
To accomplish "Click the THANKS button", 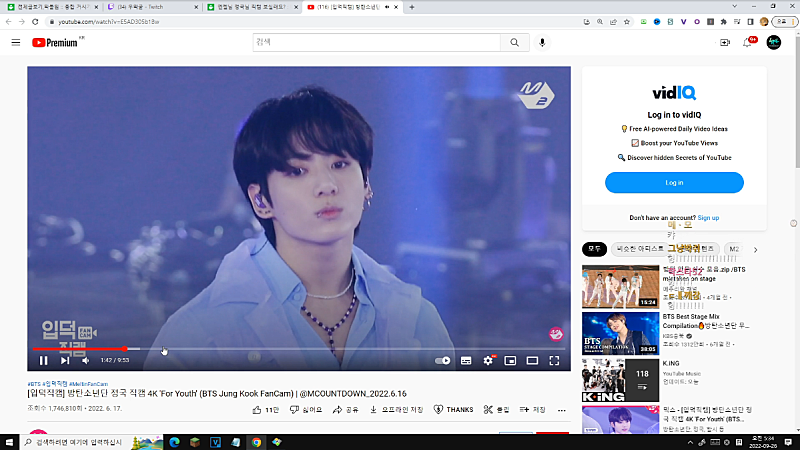I will tap(453, 410).
